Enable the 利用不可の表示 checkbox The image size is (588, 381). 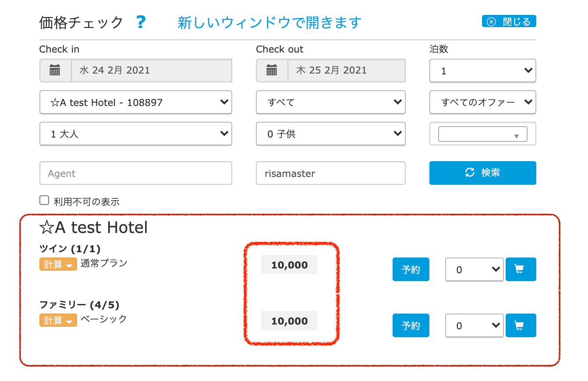44,201
